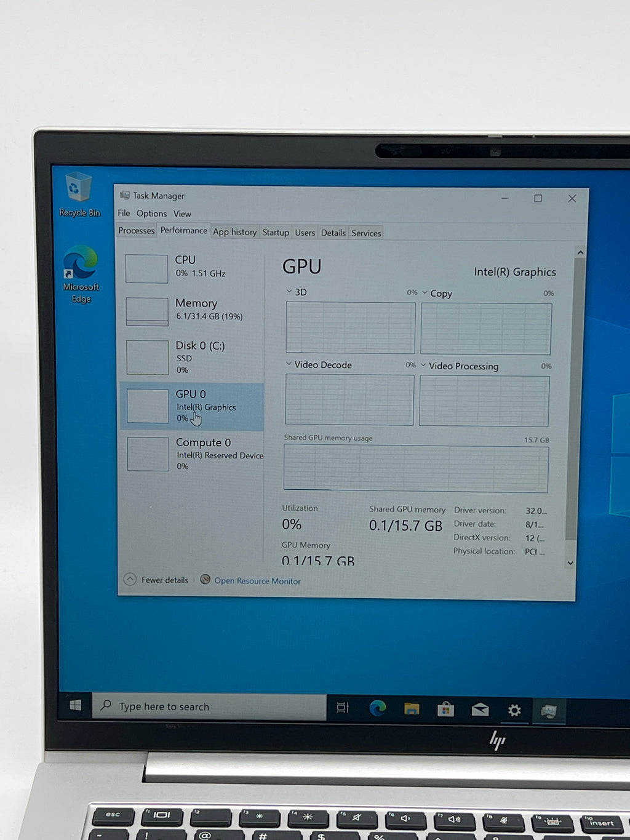Viewport: 630px width, 840px height.
Task: Select Disk 0 (C:) in the sidebar
Action: coord(191,357)
